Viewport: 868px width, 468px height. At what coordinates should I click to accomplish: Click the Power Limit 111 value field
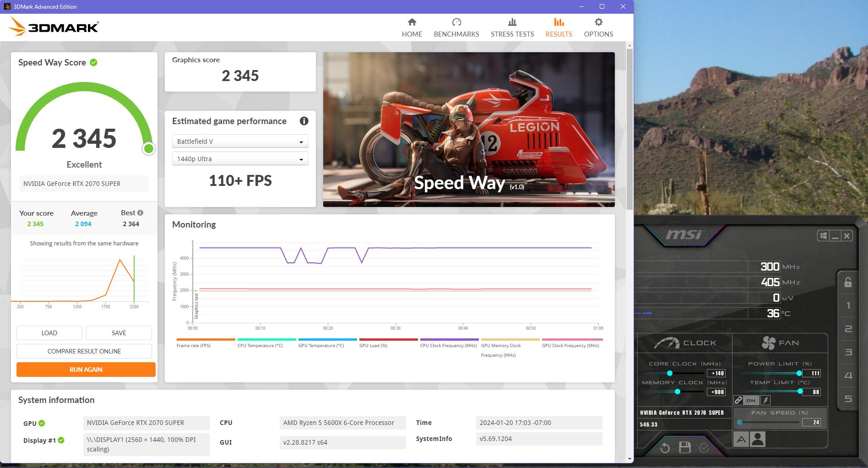812,373
